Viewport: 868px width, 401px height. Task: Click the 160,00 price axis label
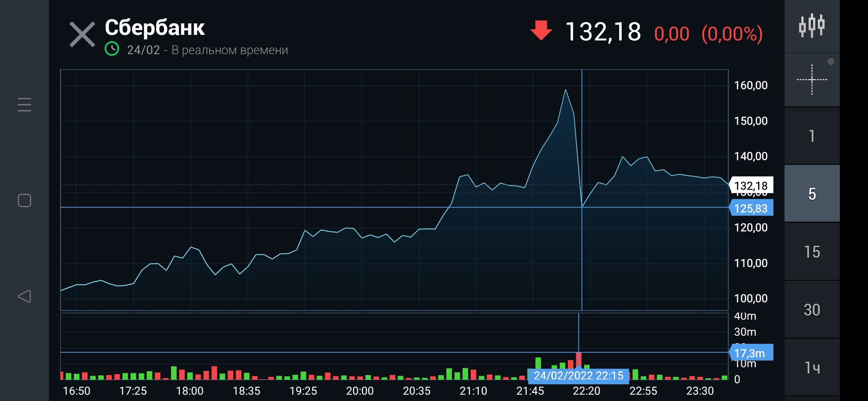[x=751, y=85]
